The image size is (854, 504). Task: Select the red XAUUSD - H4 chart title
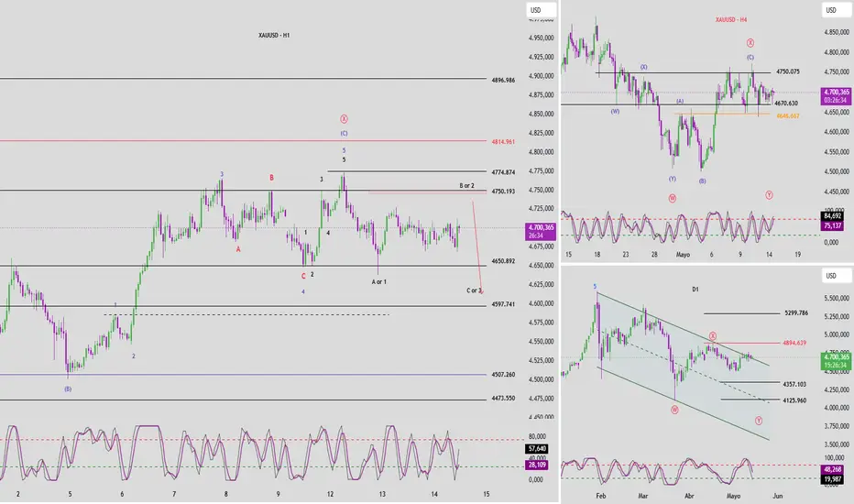click(731, 19)
